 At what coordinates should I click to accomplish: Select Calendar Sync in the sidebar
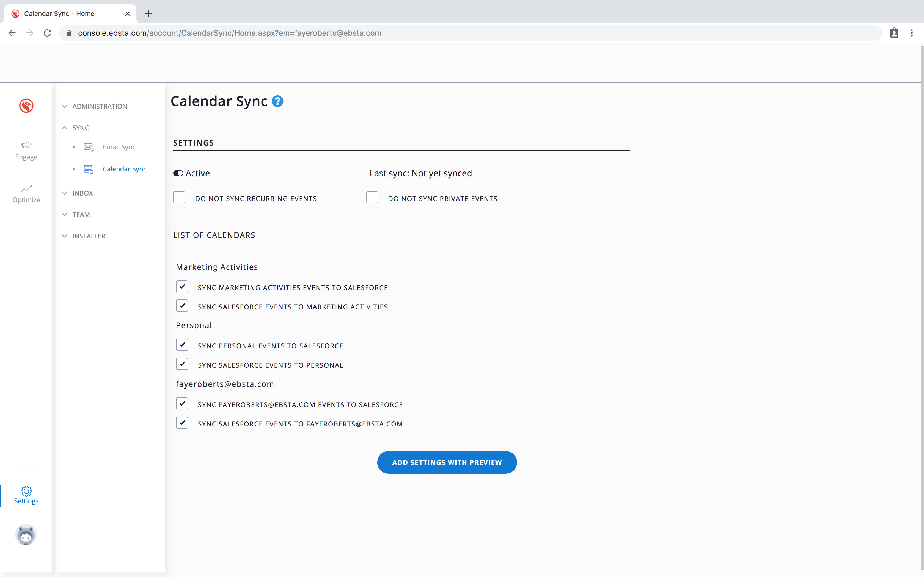[124, 169]
